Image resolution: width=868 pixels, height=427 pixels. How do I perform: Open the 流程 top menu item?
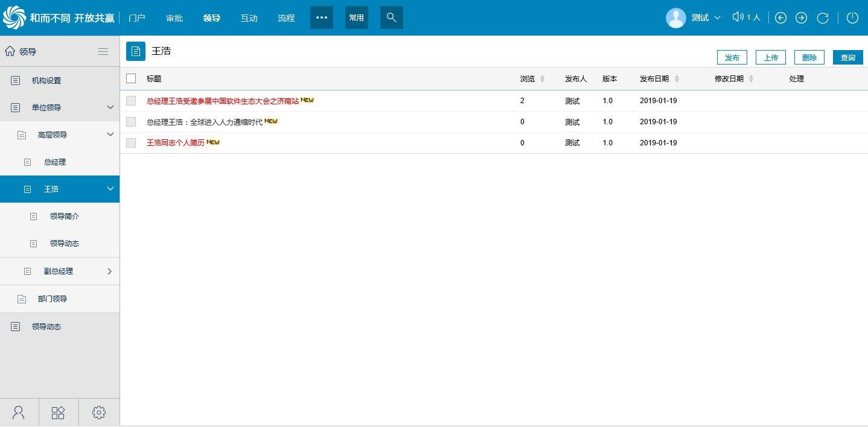[x=286, y=18]
